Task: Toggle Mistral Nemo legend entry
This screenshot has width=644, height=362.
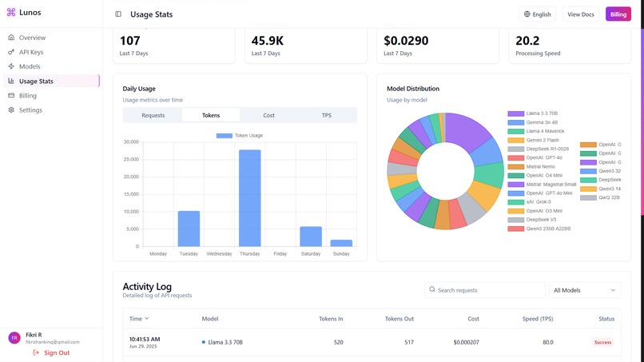Action: (531, 167)
